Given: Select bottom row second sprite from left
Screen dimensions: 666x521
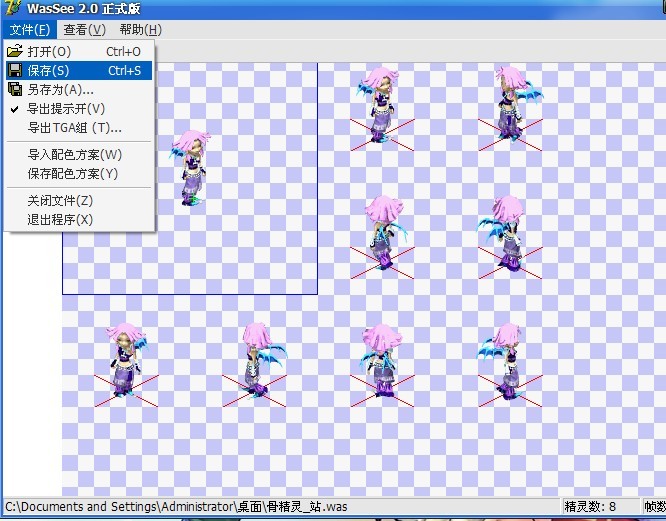Looking at the screenshot, I should (x=263, y=360).
